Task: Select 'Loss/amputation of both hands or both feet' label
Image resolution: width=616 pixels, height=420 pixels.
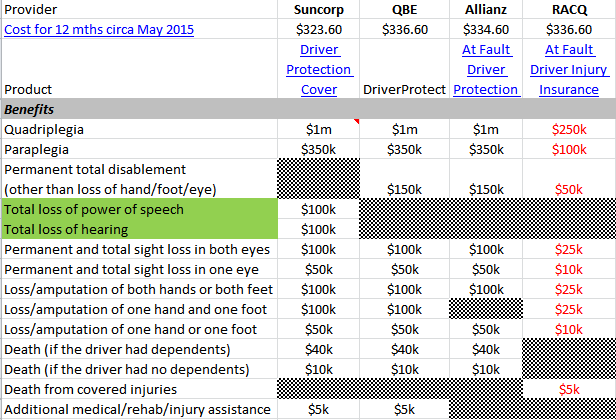Action: pos(138,290)
